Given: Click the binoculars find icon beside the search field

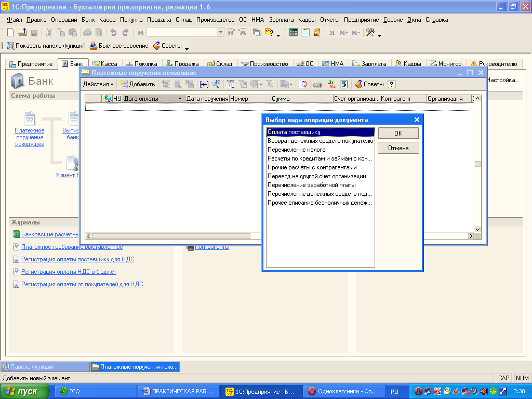Looking at the screenshot, I should coord(140,33).
